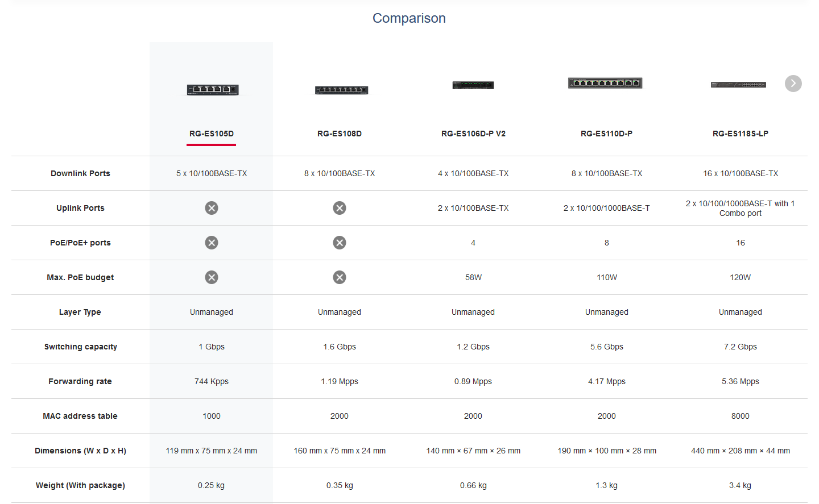This screenshot has width=819, height=504.
Task: Click the 5.6 Gbps switching capacity value
Action: coord(606,347)
